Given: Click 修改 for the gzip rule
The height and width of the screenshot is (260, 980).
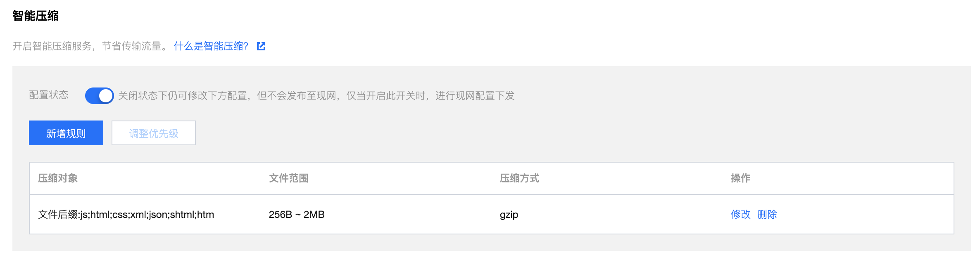Looking at the screenshot, I should (740, 215).
